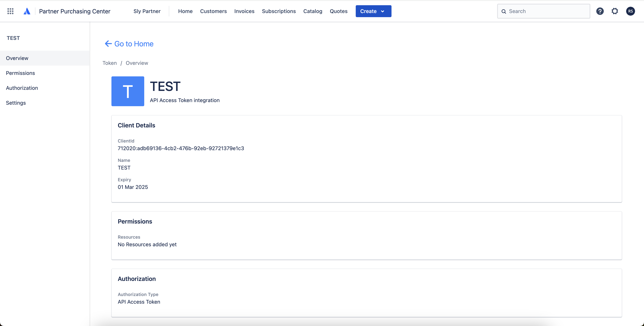644x326 pixels.
Task: Select Authorization in the sidebar
Action: pyautogui.click(x=22, y=88)
